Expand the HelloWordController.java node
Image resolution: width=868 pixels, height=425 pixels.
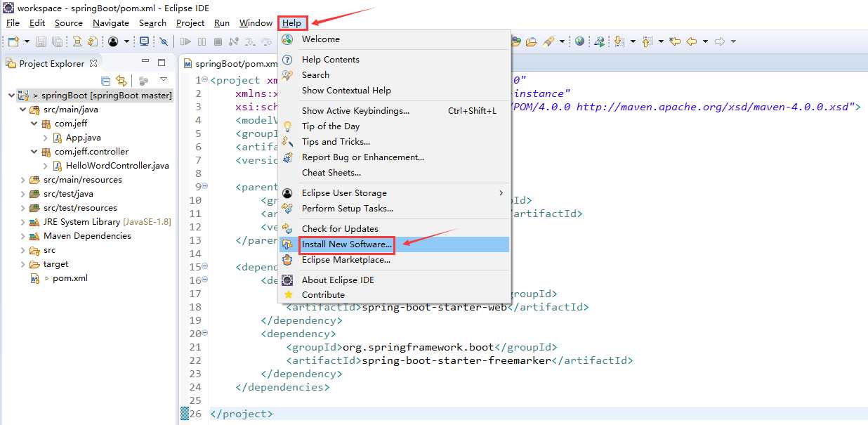point(46,166)
